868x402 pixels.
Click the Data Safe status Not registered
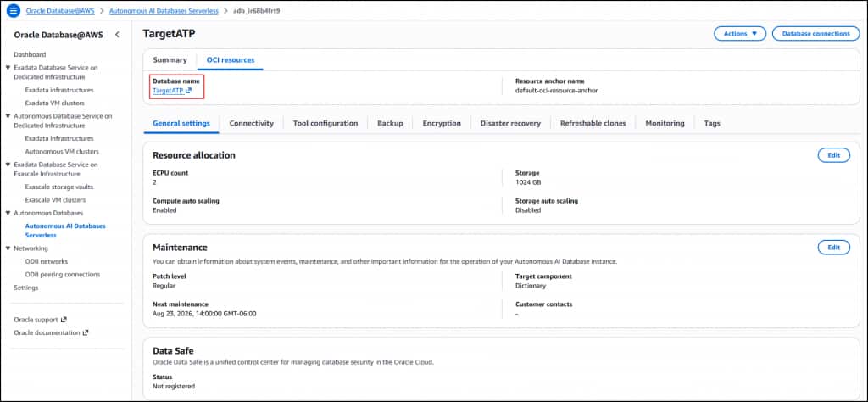(173, 386)
